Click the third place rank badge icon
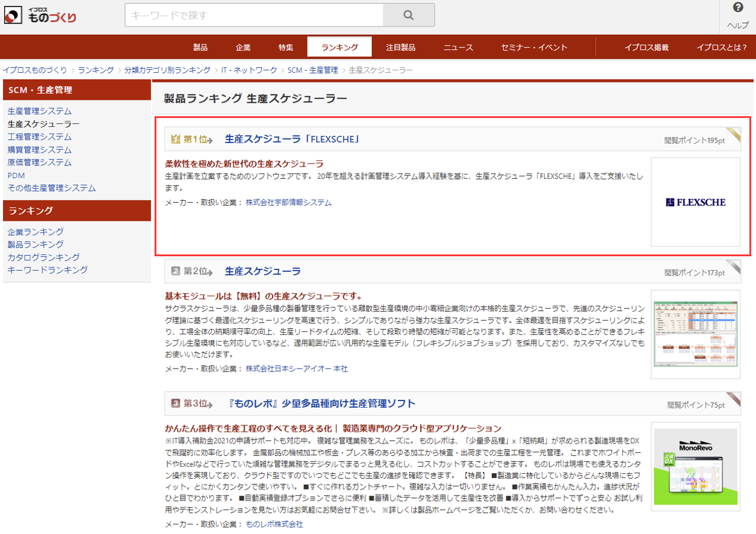 [x=176, y=403]
